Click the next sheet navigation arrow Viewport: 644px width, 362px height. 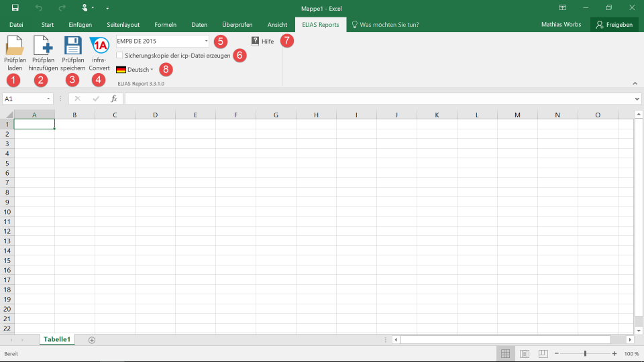(x=22, y=340)
